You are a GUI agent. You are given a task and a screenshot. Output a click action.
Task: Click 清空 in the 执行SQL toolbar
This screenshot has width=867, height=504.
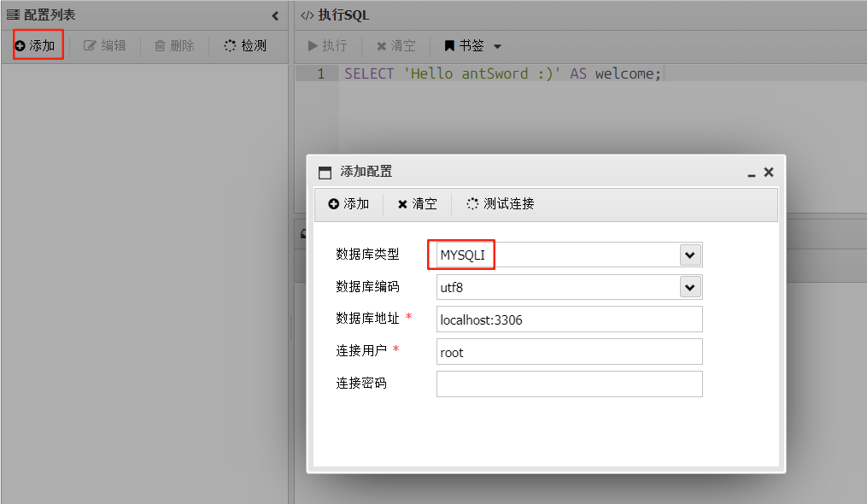(x=395, y=45)
